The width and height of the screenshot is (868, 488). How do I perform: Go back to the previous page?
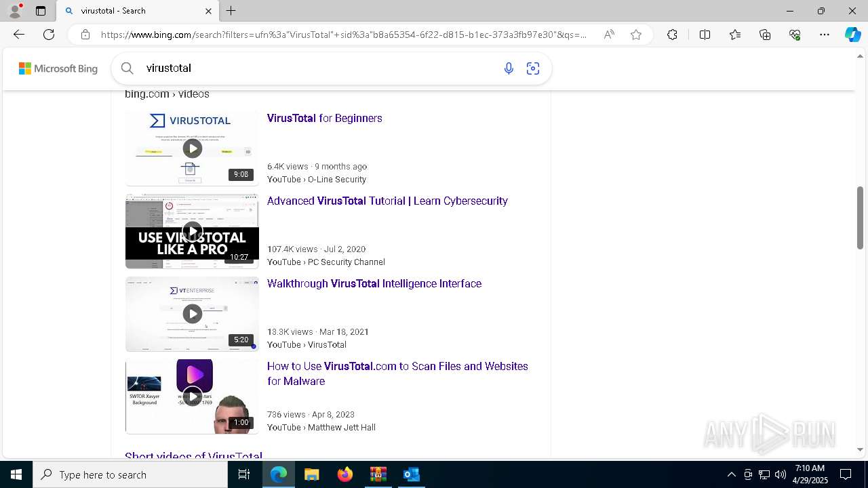click(19, 35)
